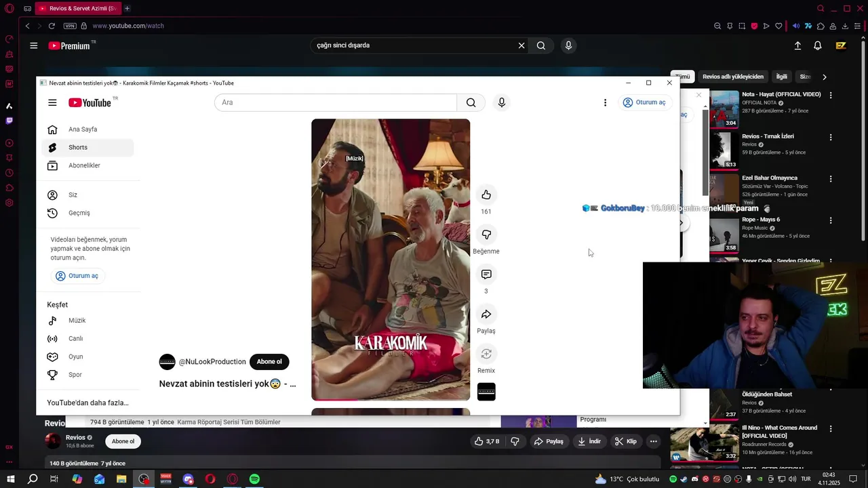Share the Revios video via Paylaş
868x488 pixels.
[x=548, y=441]
